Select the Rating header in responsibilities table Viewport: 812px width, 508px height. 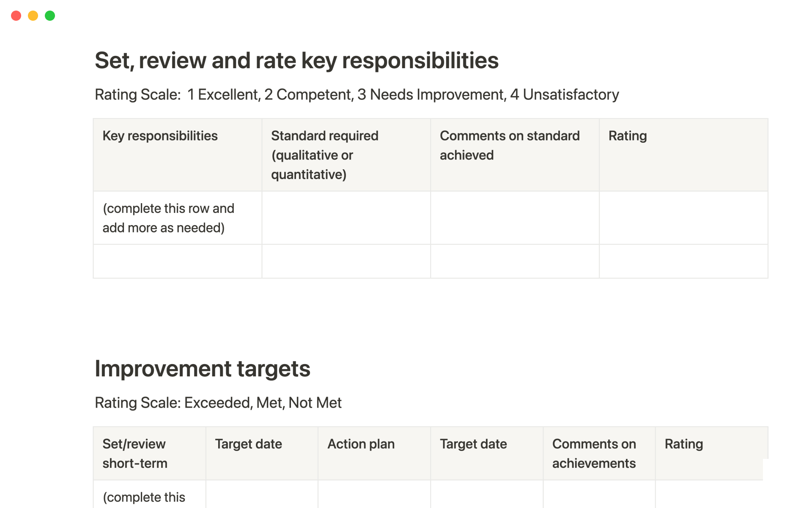point(683,155)
